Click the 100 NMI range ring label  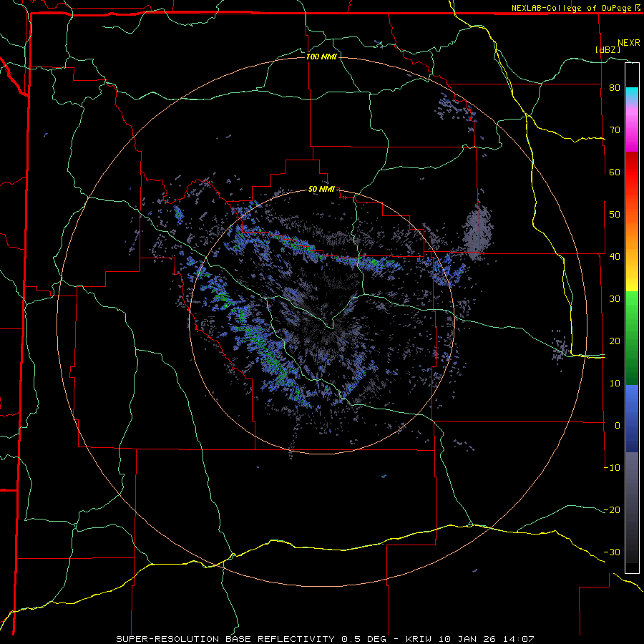(x=321, y=57)
